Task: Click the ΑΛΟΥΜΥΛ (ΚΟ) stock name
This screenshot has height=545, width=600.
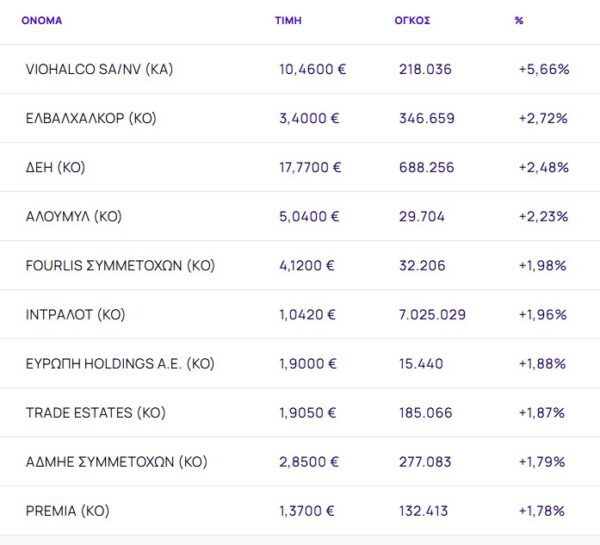Action: [73, 216]
